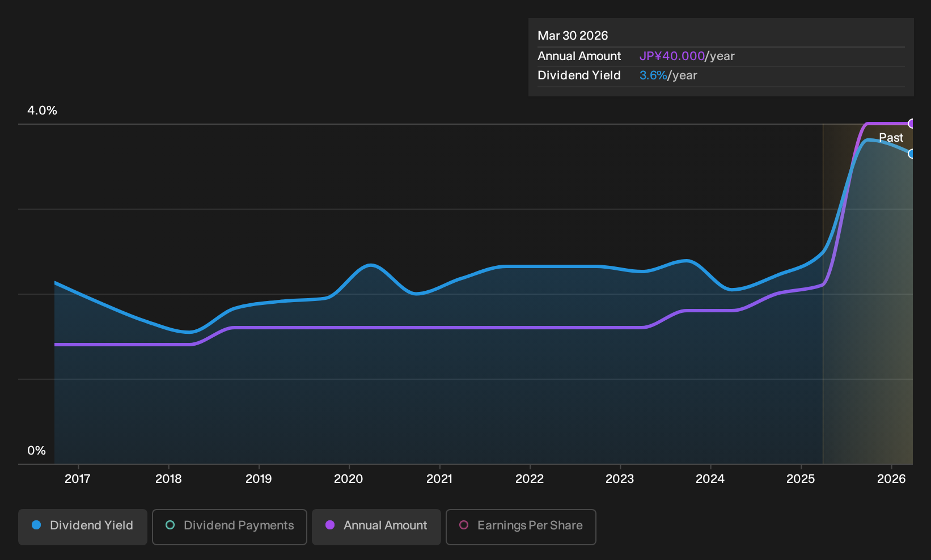Image resolution: width=931 pixels, height=560 pixels.
Task: Click the blue Dividend Yield legend dot
Action: pyautogui.click(x=36, y=525)
